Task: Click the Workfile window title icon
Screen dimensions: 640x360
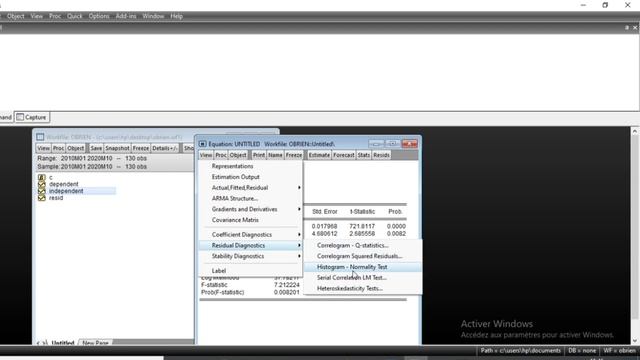Action: click(40, 137)
